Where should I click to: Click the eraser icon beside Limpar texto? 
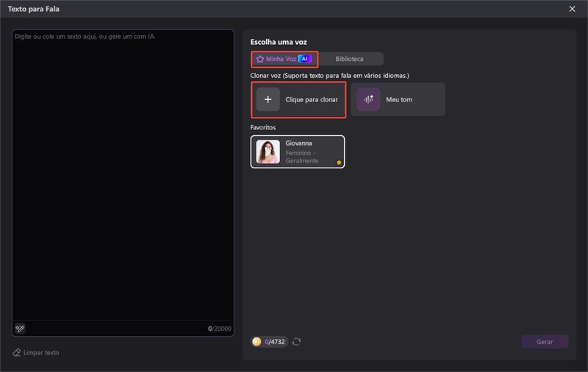pos(17,353)
